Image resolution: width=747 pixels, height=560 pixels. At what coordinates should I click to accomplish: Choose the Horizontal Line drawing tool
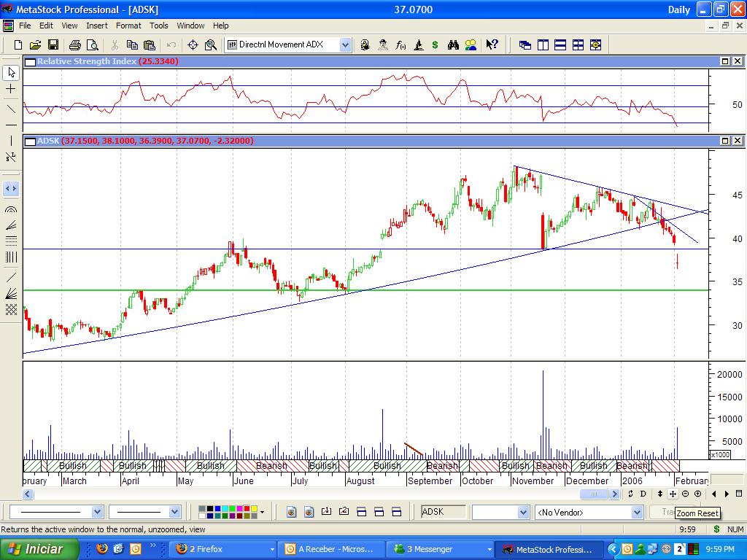11,125
